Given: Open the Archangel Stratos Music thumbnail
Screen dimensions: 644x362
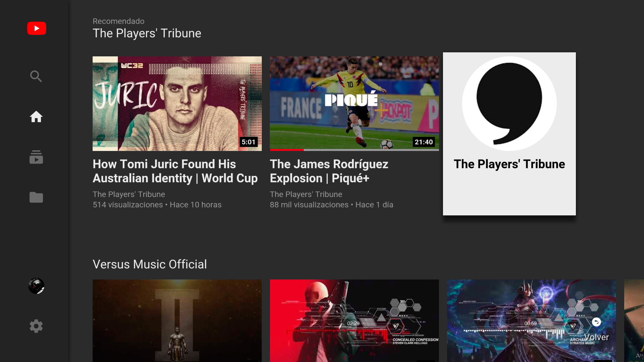Looking at the screenshot, I should tap(532, 321).
